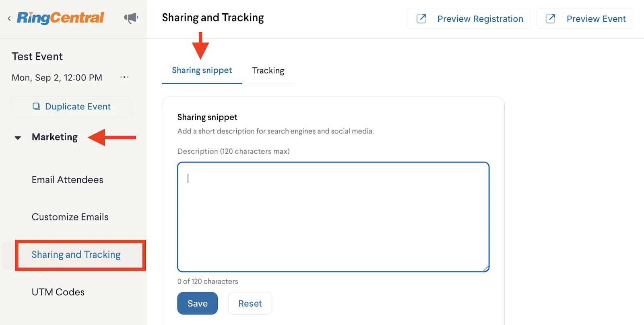Open the UTM Codes page
Viewport: 644px width, 325px height.
click(x=58, y=292)
